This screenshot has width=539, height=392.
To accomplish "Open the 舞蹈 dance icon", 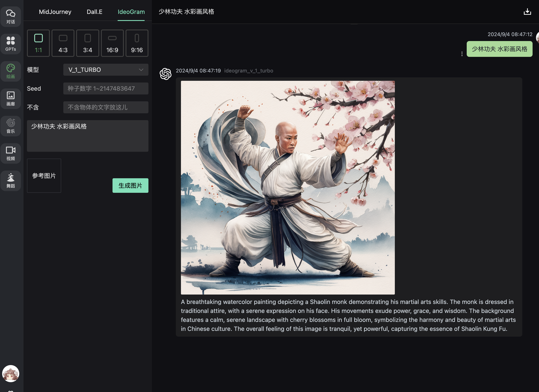I will (10, 180).
